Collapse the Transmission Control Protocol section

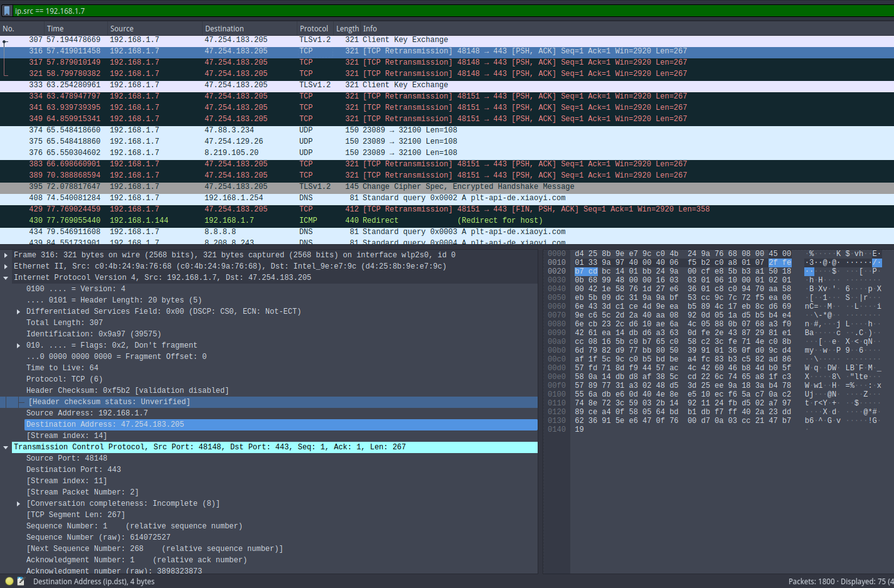click(6, 446)
